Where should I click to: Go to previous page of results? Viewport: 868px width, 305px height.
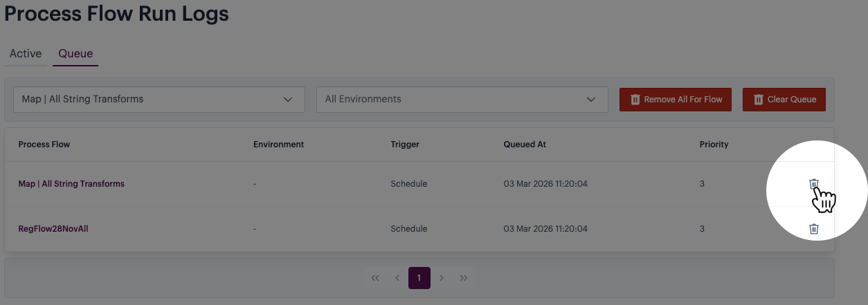click(x=397, y=278)
